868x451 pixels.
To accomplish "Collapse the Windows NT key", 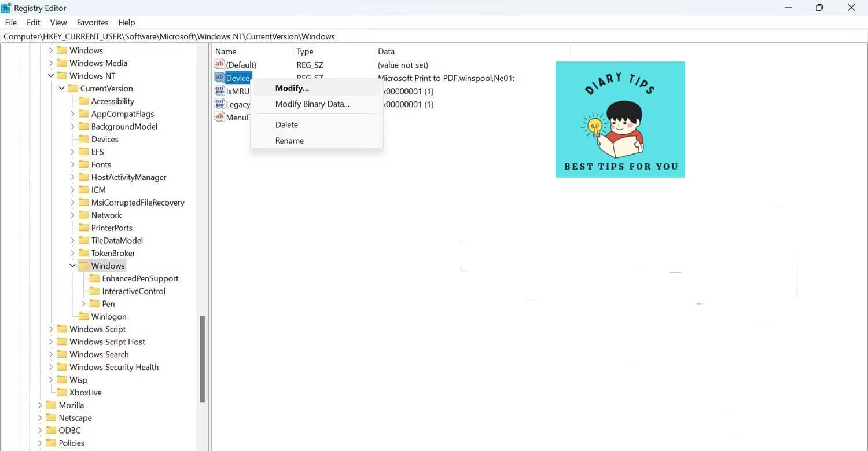I will coord(51,76).
